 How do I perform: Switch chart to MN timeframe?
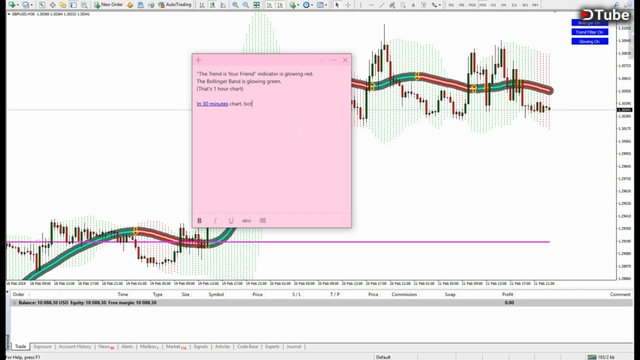click(x=535, y=5)
